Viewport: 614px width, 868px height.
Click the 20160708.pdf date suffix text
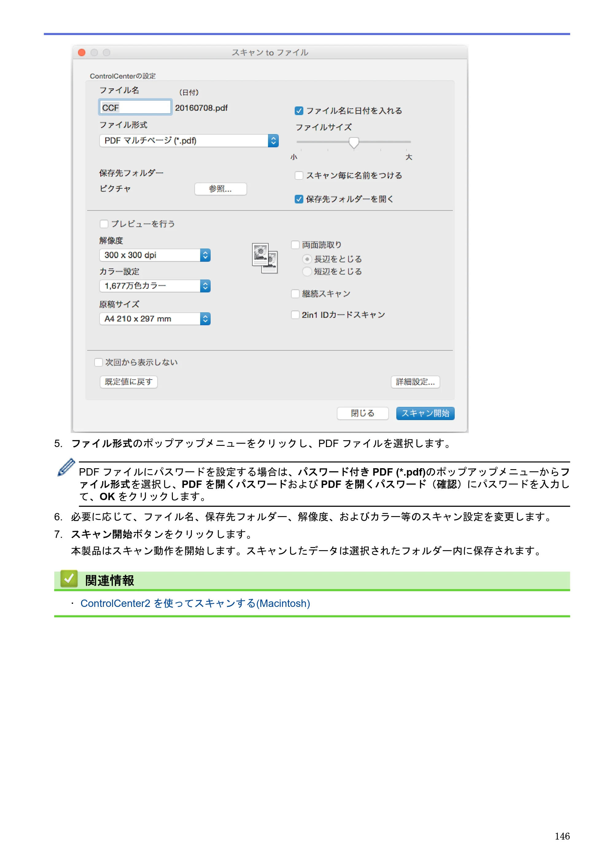(201, 108)
